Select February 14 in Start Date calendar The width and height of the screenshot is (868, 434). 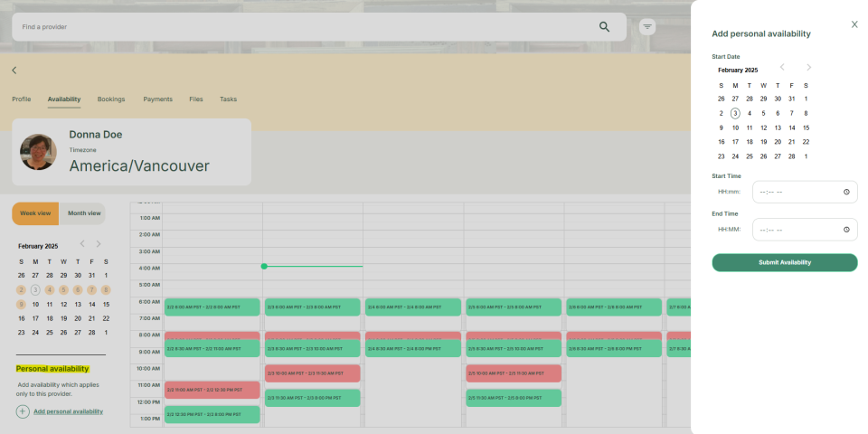pyautogui.click(x=791, y=127)
